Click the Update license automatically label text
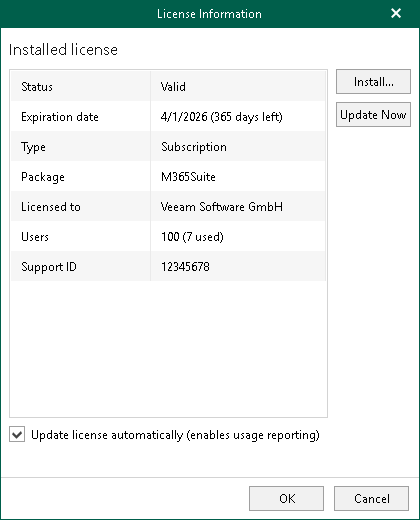Image resolution: width=420 pixels, height=520 pixels. click(x=175, y=435)
